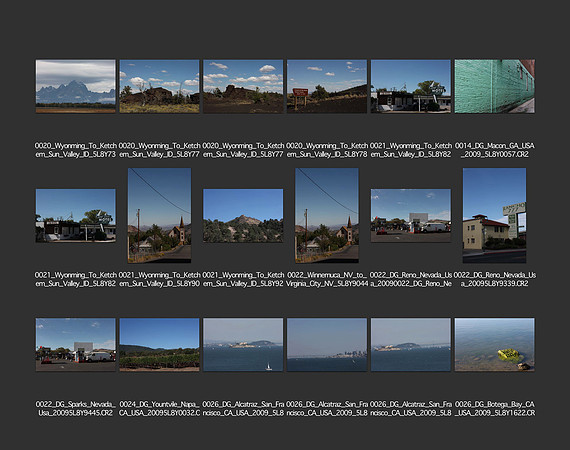The width and height of the screenshot is (570, 450).
Task: Click filename ending Sun_Valley_ID_5L8Y73
Action: coord(76,150)
